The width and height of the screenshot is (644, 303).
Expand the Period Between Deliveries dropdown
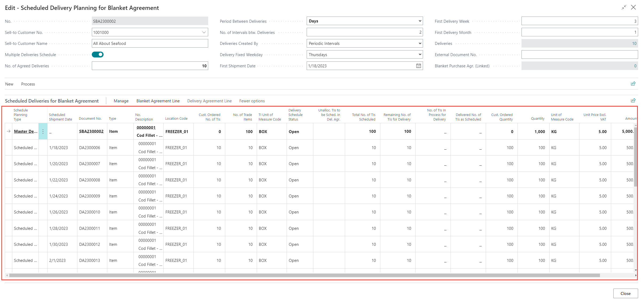(420, 21)
